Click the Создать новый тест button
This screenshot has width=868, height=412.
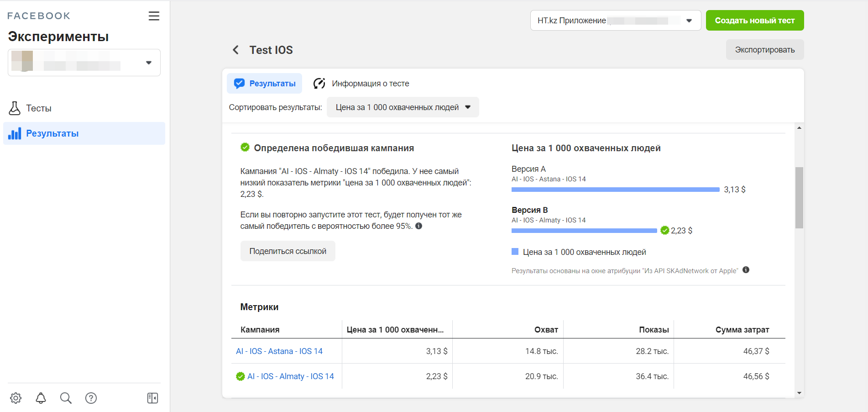pos(754,21)
